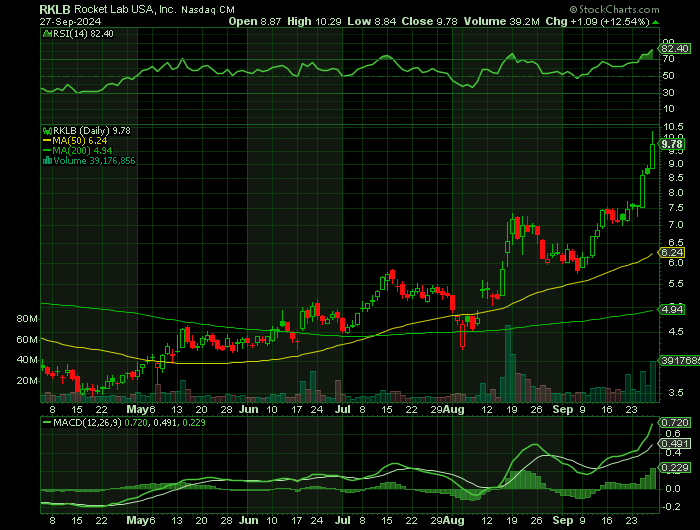The image size is (700, 530).
Task: Click the 7.0 price axis label
Action: point(676,225)
